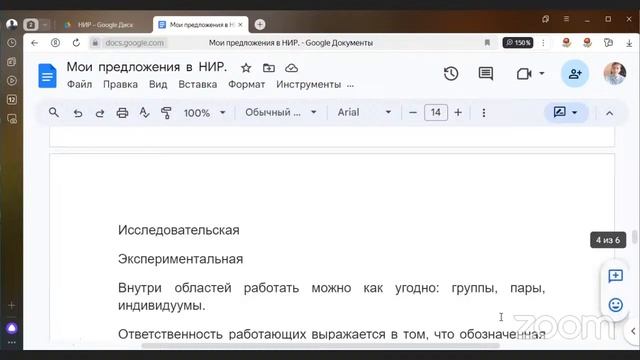The width and height of the screenshot is (640, 360).
Task: Open the editing mode dropdown
Action: point(566,112)
